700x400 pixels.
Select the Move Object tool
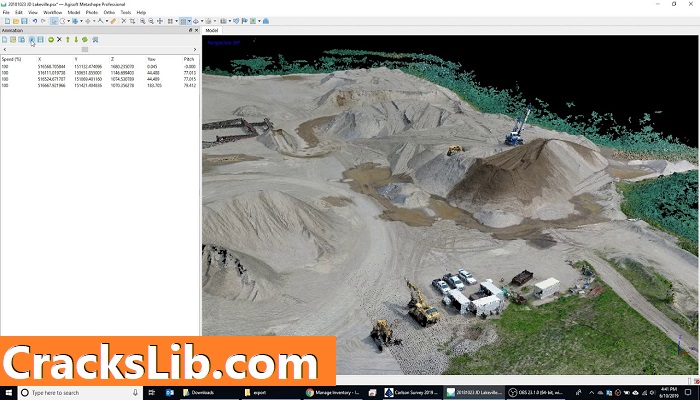tap(88, 21)
